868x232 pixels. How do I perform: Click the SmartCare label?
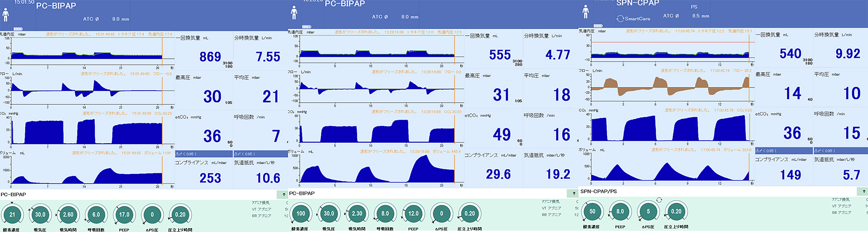click(637, 19)
